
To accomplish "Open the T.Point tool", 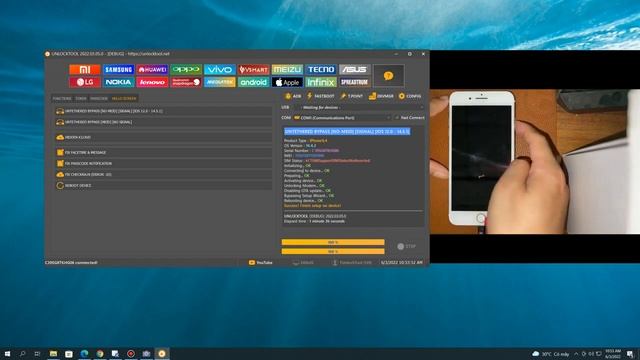I will [x=351, y=96].
